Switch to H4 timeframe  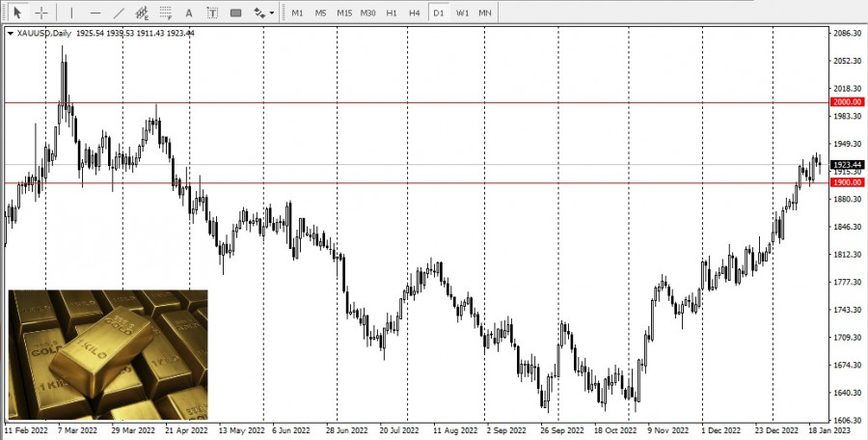click(415, 13)
